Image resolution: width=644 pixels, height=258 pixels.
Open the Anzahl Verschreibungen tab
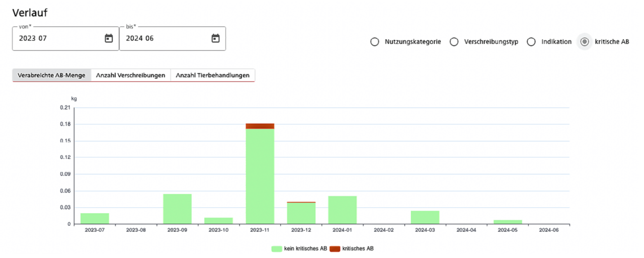click(130, 75)
